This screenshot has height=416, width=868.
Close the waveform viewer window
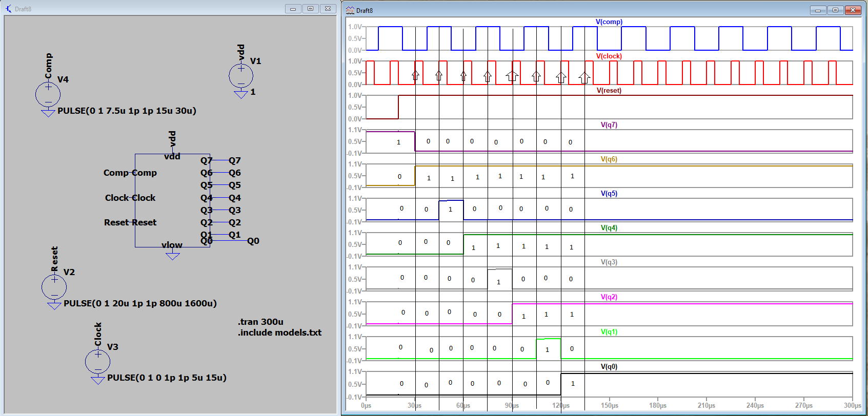(x=853, y=10)
